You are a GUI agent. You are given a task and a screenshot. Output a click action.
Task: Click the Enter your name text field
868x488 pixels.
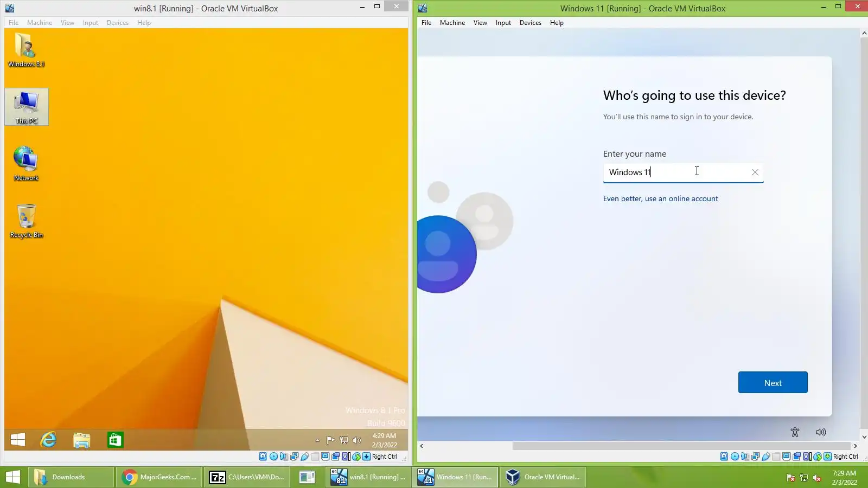[x=683, y=172]
